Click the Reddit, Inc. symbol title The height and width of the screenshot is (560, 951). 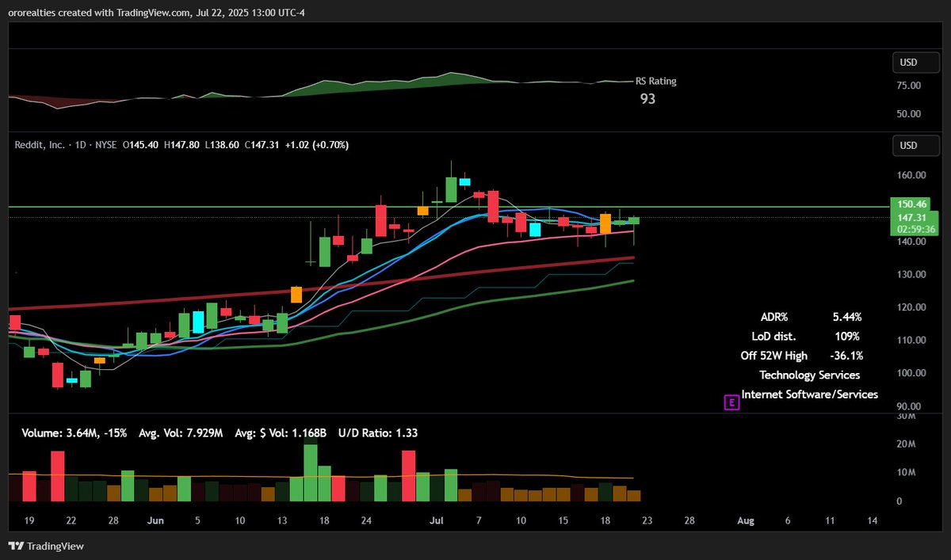point(40,145)
